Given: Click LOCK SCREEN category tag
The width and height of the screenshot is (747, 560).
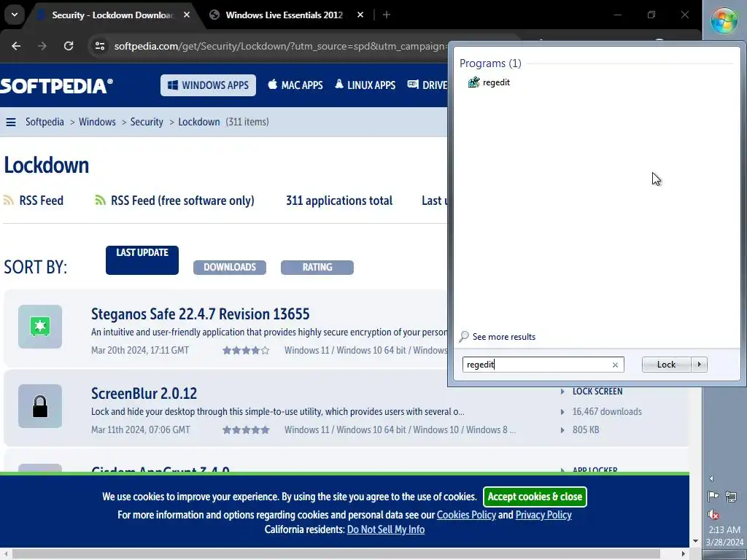Looking at the screenshot, I should 597,392.
